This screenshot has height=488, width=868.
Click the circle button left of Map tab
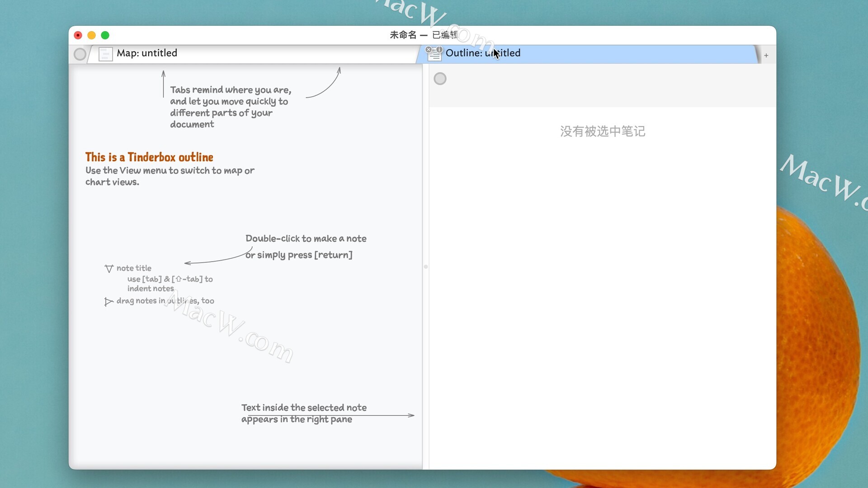point(80,54)
